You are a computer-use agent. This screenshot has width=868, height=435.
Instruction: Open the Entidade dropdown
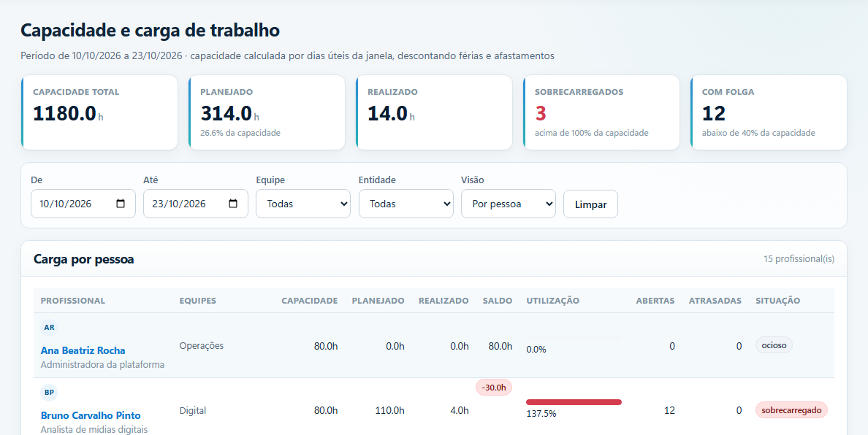point(406,204)
